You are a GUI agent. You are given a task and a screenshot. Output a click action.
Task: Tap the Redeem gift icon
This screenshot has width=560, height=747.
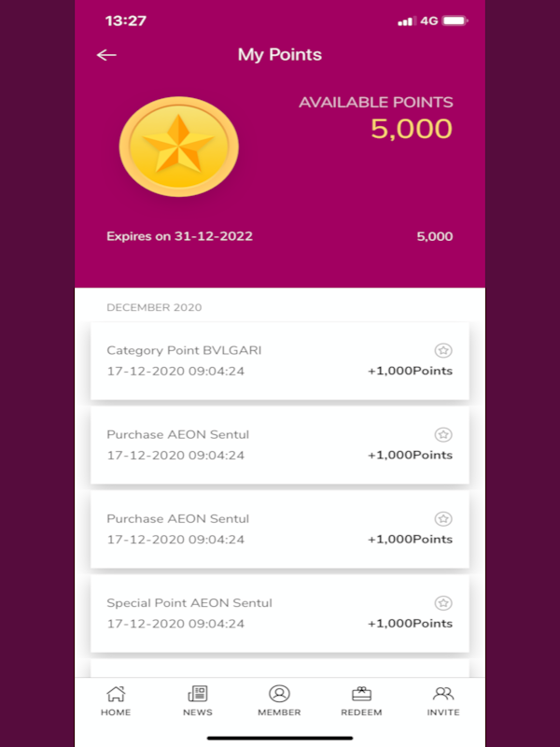[361, 694]
